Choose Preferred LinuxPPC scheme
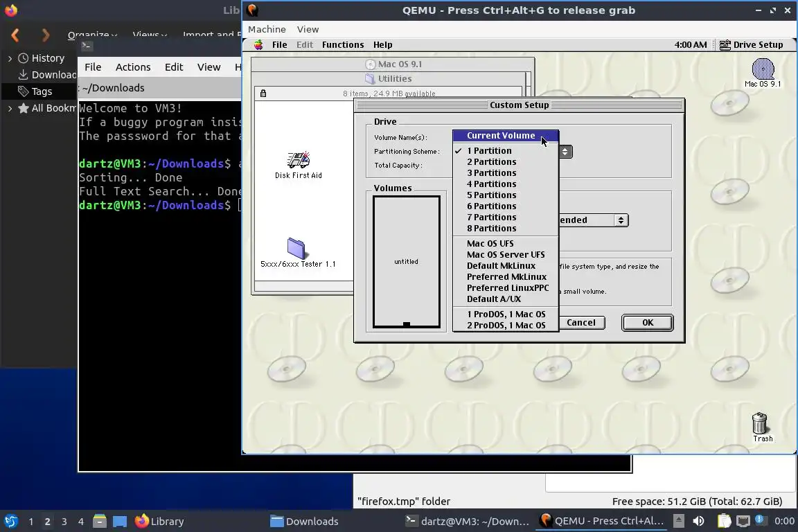Screen dimensions: 798x532 pos(506,288)
